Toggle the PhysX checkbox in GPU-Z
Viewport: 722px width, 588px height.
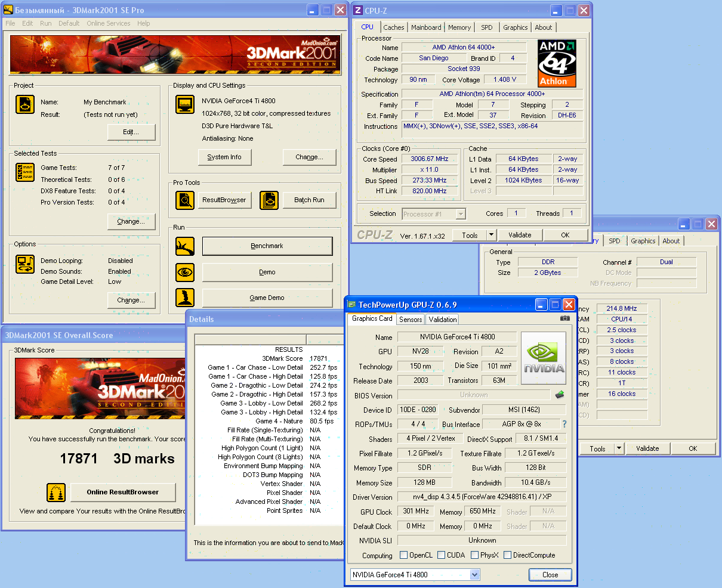pyautogui.click(x=474, y=555)
